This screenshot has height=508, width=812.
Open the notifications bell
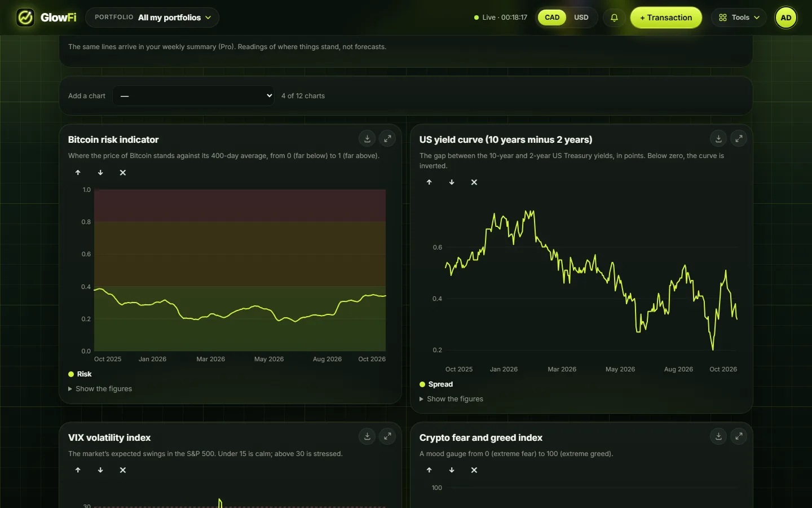pyautogui.click(x=614, y=17)
